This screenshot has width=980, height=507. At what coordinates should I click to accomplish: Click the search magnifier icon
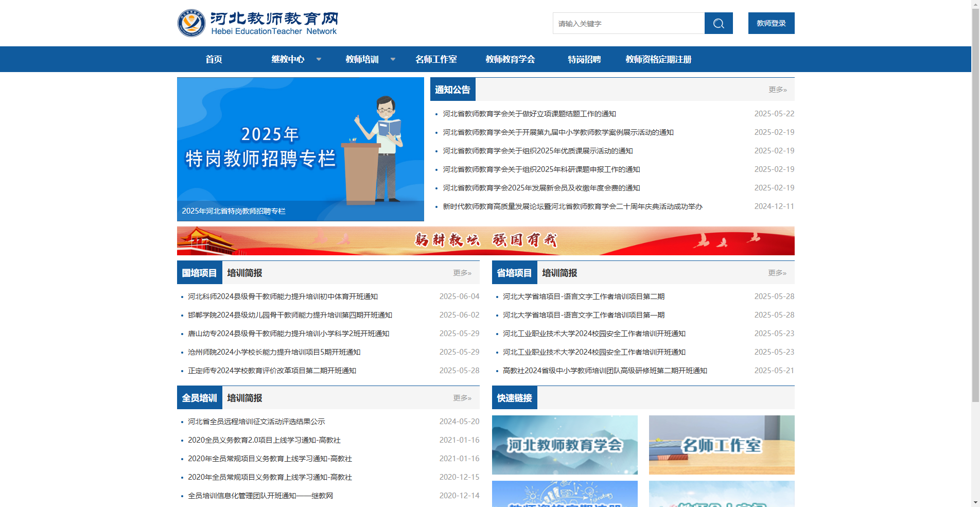(718, 23)
